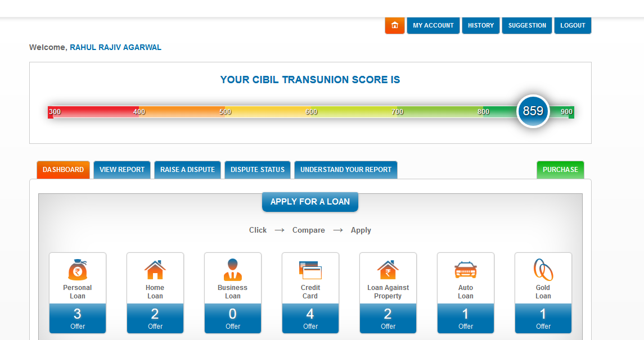
Task: Click the 500 mark on the score bar
Action: point(225,112)
